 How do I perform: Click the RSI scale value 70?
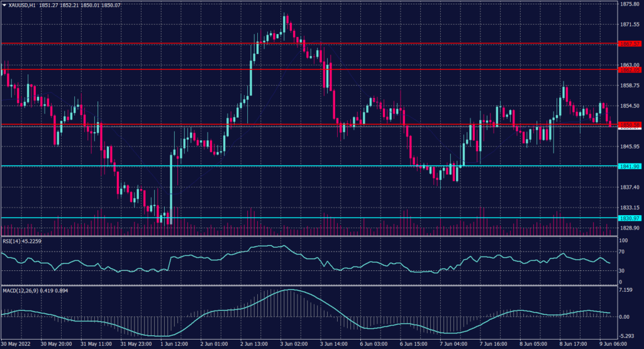(x=623, y=252)
